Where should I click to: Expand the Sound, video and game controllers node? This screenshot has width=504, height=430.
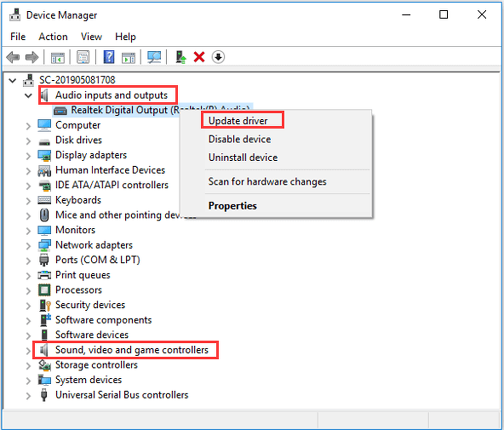click(29, 350)
